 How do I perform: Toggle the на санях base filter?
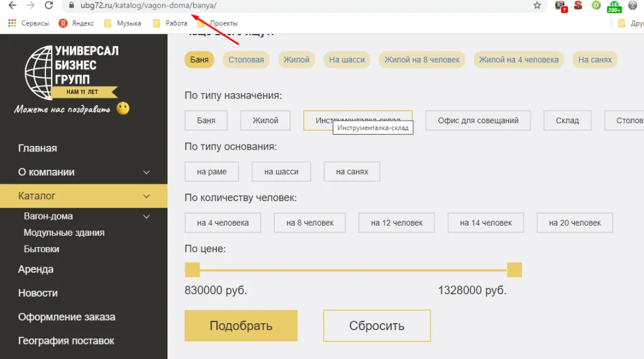pyautogui.click(x=352, y=171)
